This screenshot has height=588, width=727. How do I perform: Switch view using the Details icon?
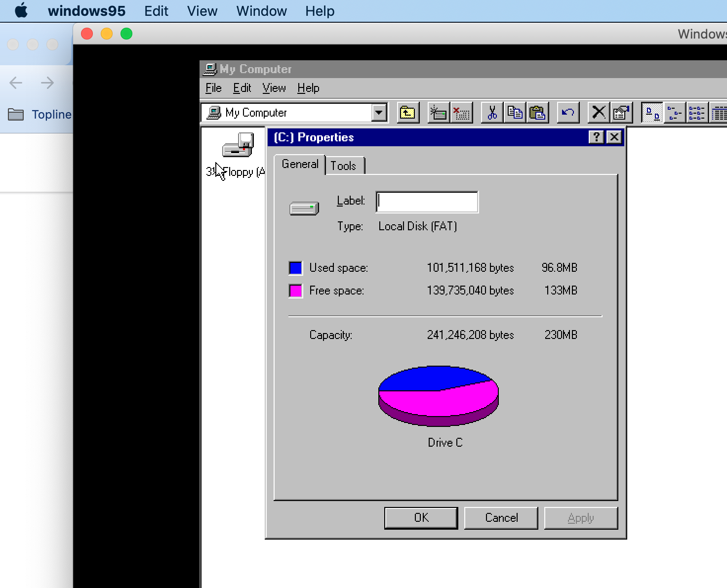(x=720, y=112)
